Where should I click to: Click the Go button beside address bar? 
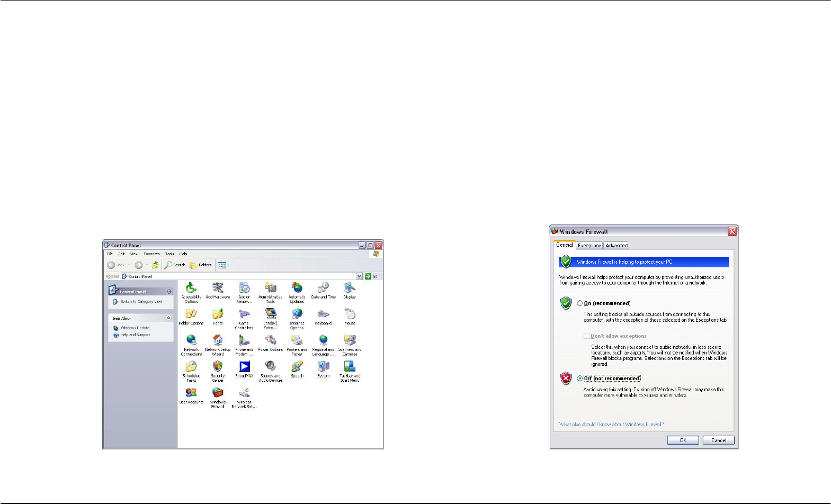(x=371, y=276)
